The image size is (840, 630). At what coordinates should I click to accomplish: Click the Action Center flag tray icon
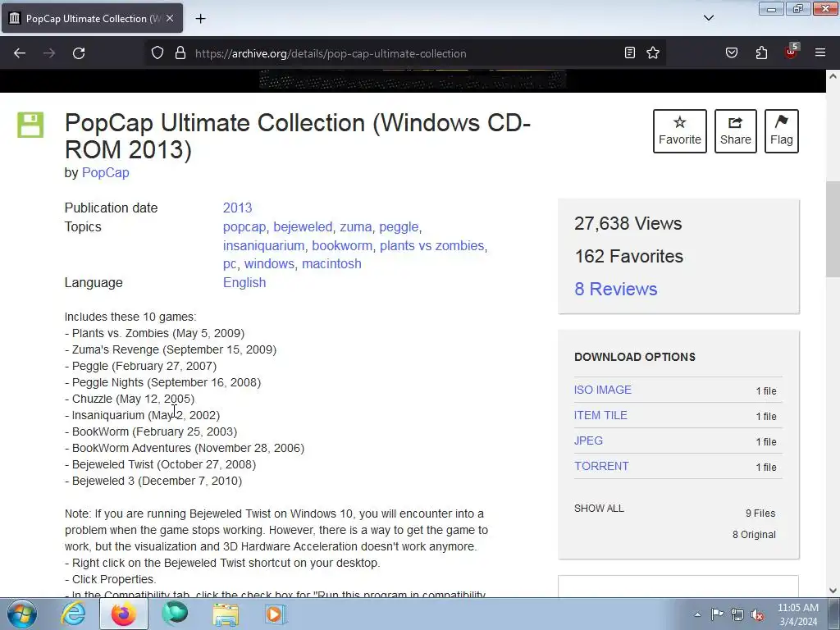point(717,614)
